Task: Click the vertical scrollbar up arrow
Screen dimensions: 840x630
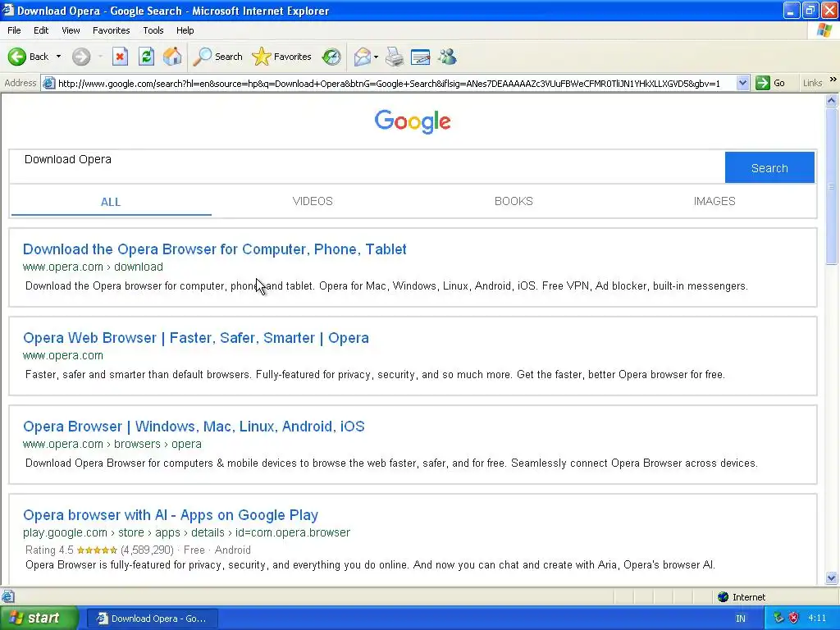Action: [832, 100]
